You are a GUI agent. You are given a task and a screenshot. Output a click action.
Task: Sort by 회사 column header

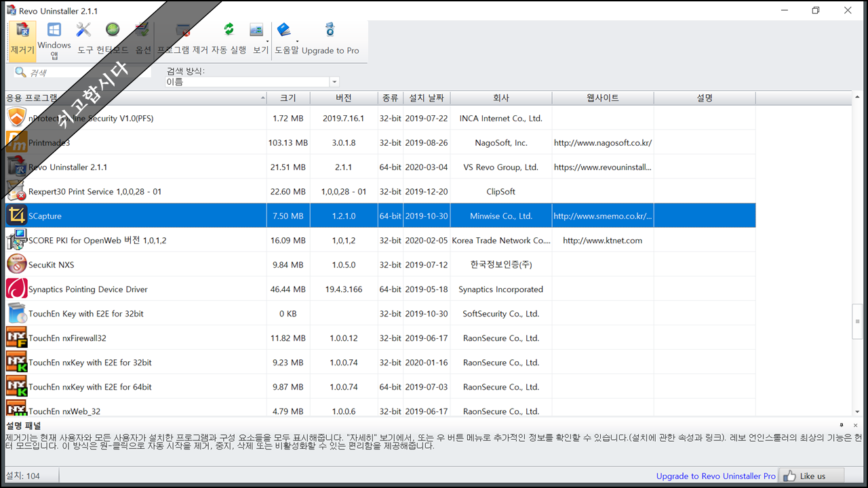pyautogui.click(x=501, y=98)
